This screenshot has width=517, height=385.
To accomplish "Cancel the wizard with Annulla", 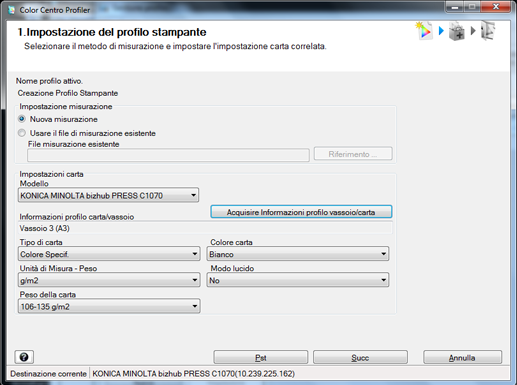I will tap(462, 357).
